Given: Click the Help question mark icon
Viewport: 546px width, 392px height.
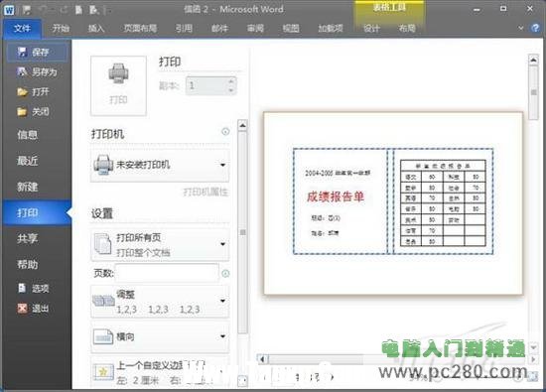Looking at the screenshot, I should click(535, 28).
